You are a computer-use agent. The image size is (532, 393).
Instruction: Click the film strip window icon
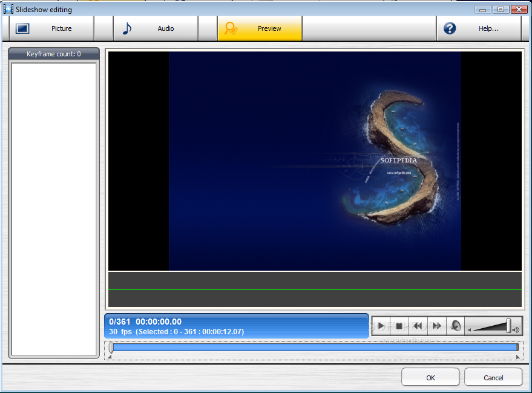[8, 9]
